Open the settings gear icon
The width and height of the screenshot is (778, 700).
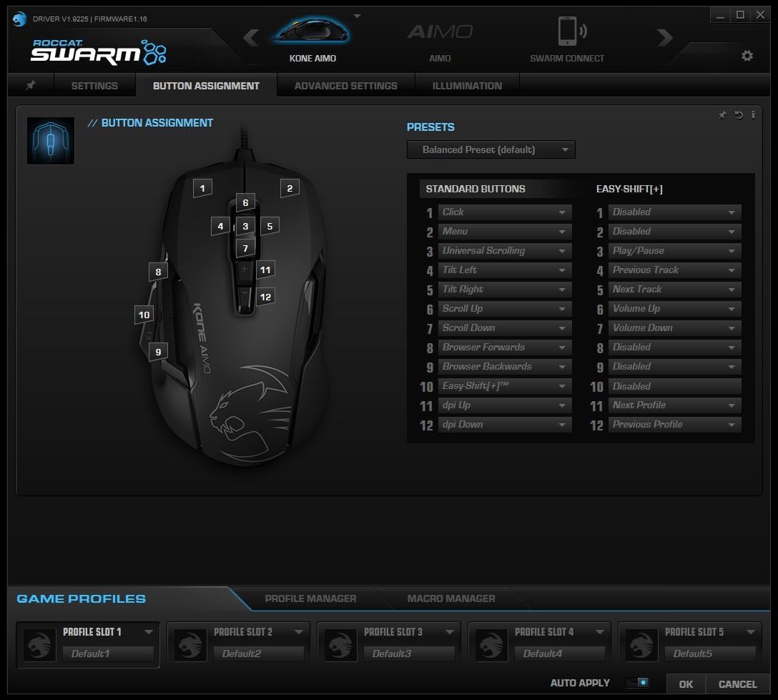point(747,56)
